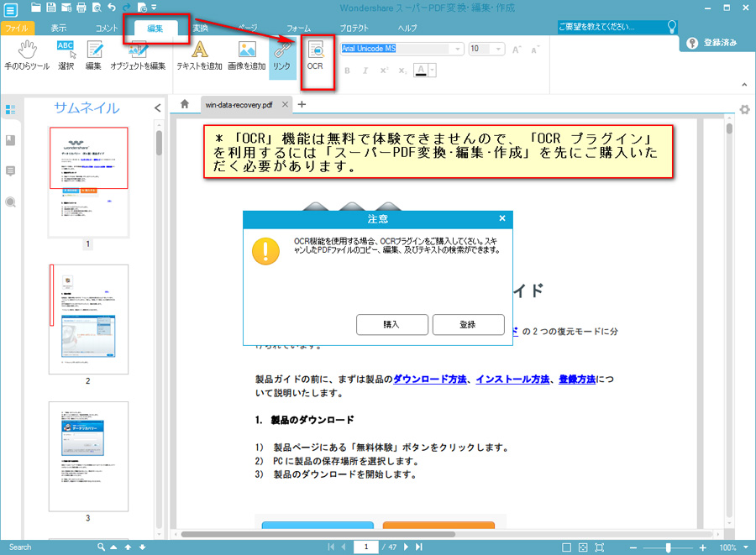Open the プロテクト tab
This screenshot has width=756, height=555.
(354, 28)
